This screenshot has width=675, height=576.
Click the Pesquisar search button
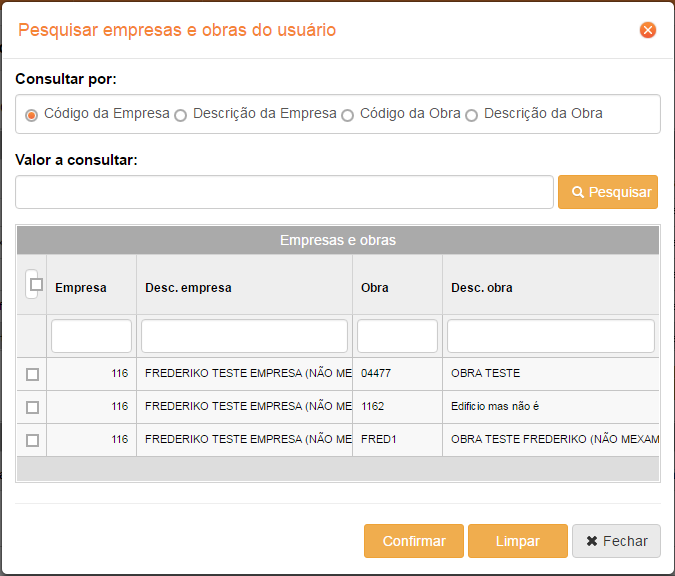pyautogui.click(x=607, y=192)
